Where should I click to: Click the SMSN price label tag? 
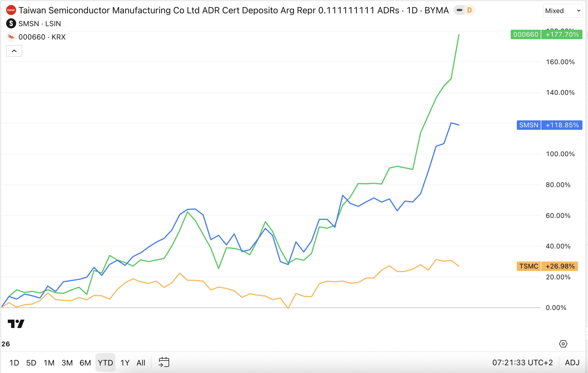[529, 125]
